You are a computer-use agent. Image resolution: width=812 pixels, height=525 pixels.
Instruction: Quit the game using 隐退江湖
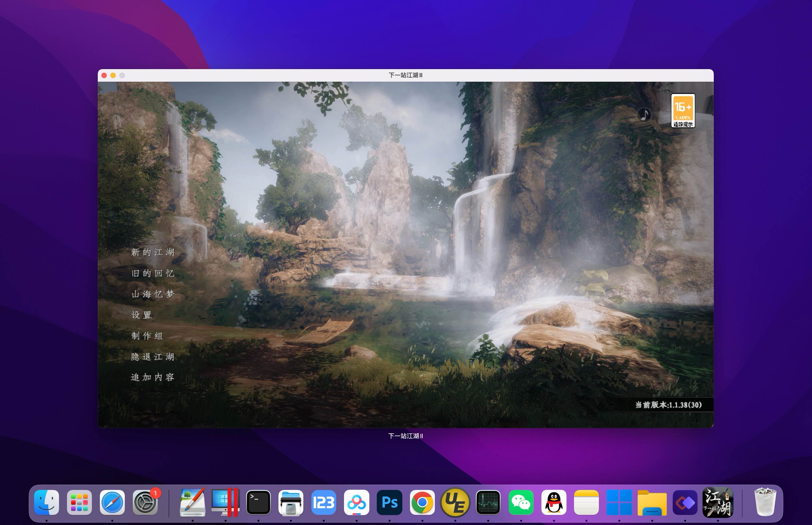(x=153, y=357)
